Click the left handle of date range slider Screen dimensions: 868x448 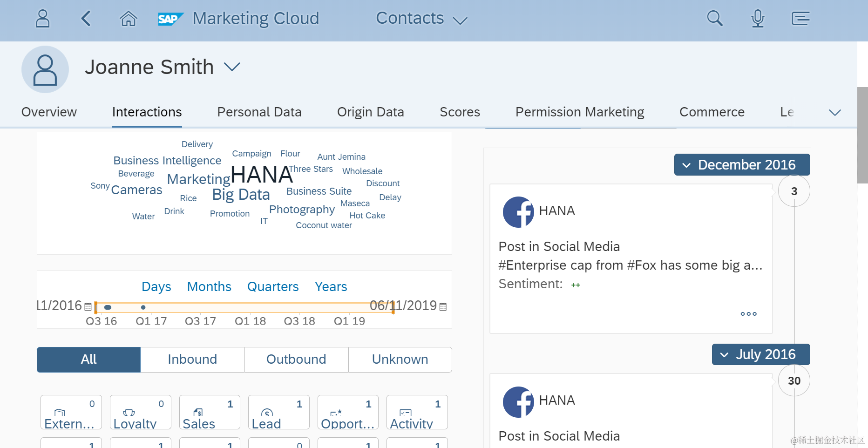click(x=96, y=307)
